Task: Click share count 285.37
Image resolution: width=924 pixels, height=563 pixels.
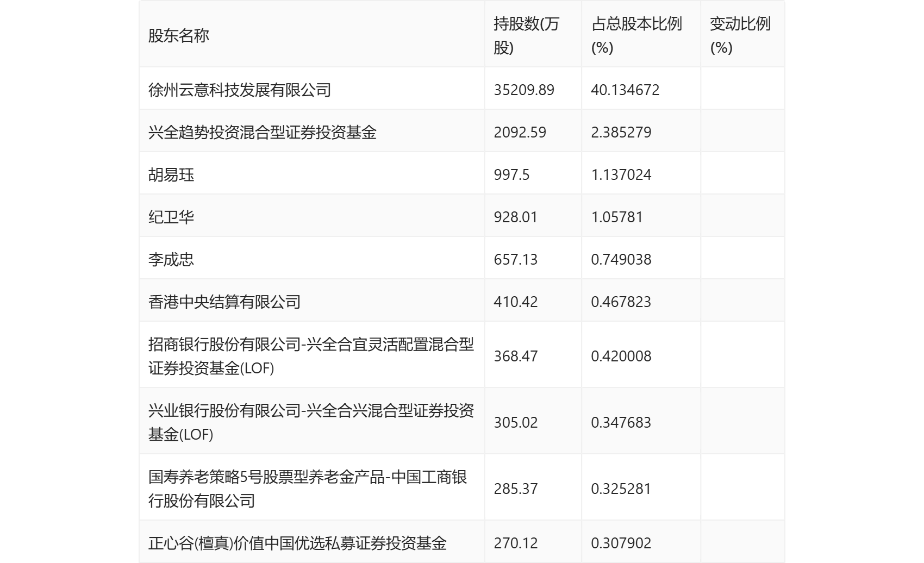Action: click(x=516, y=489)
